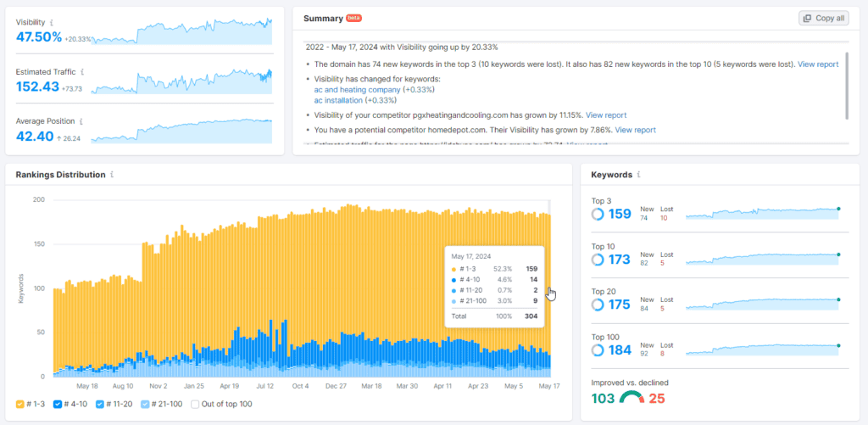Click the copy icon in Copy all

tap(808, 19)
